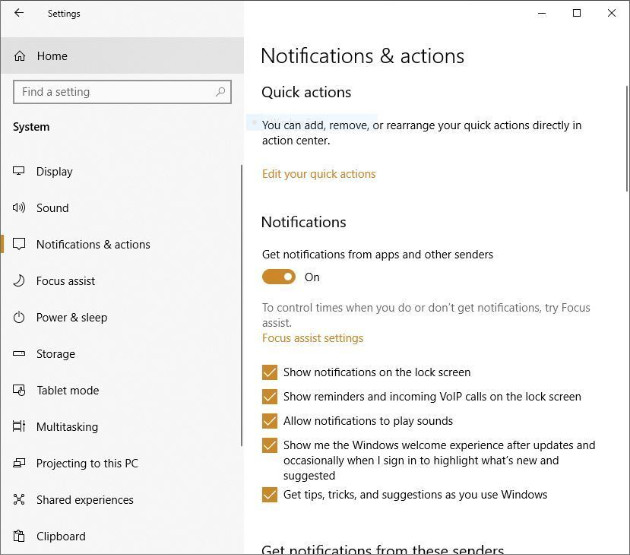This screenshot has width=630, height=555.
Task: Go to Shared experiences section
Action: pyautogui.click(x=84, y=500)
